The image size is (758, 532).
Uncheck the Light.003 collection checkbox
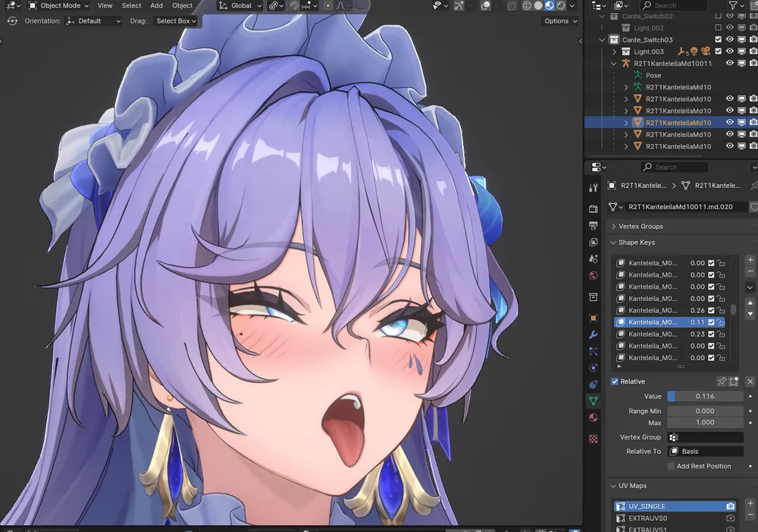[719, 52]
